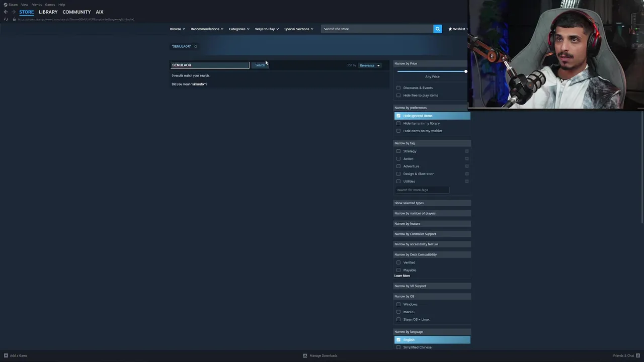This screenshot has width=644, height=362.
Task: Open the Sort by Relevance dropdown
Action: click(x=369, y=65)
